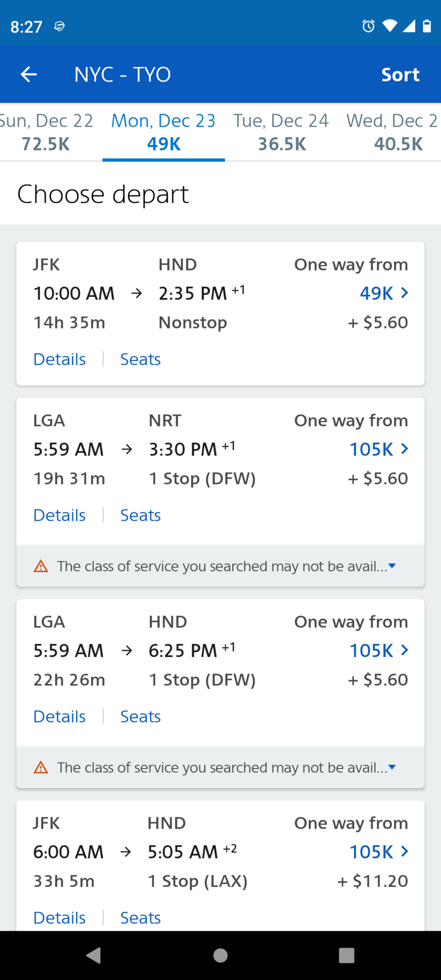This screenshot has height=980, width=441.
Task: View Details for the JFK nonstop flight
Action: (x=59, y=359)
